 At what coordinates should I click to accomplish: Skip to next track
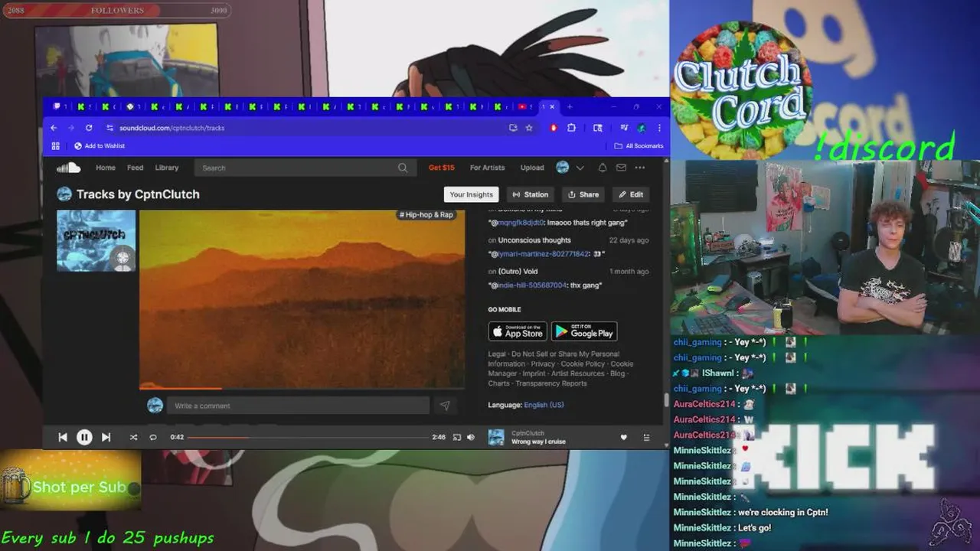point(106,437)
